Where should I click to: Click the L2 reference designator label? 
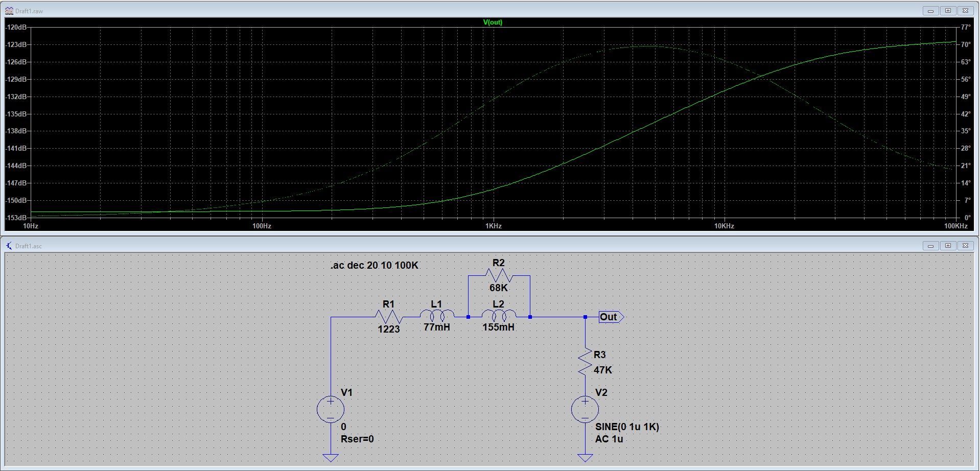tap(498, 304)
